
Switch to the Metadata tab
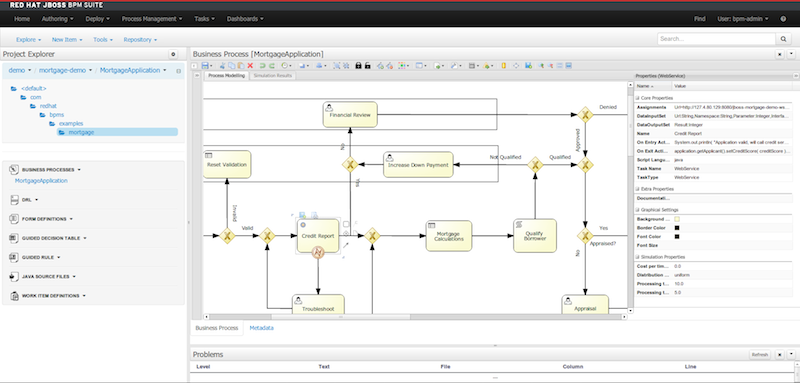262,328
